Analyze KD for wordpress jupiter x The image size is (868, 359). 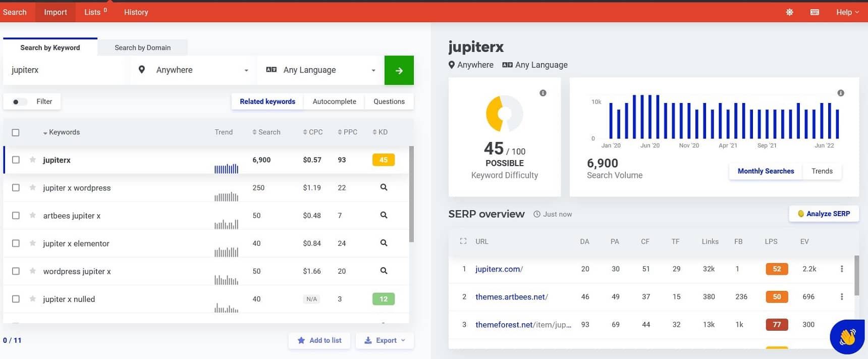384,271
